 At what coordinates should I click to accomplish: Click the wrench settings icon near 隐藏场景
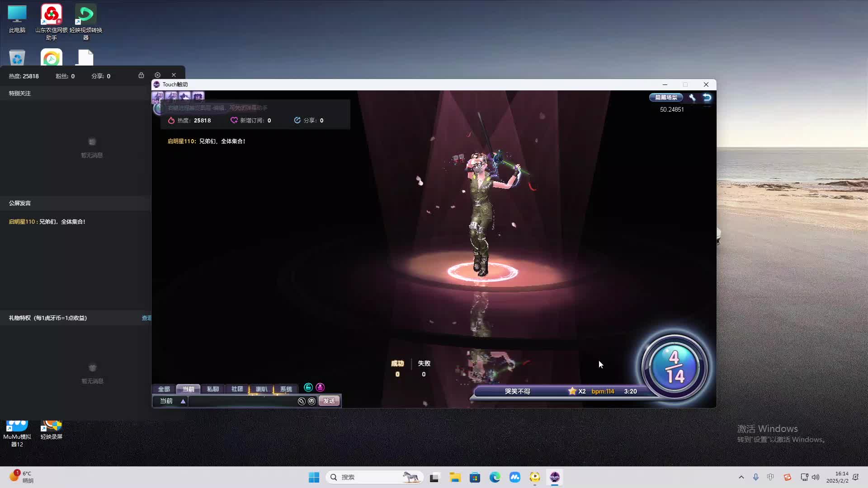(692, 97)
